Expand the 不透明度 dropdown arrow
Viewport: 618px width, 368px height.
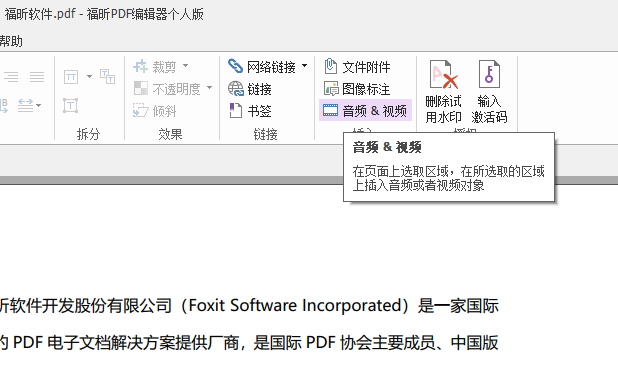209,87
